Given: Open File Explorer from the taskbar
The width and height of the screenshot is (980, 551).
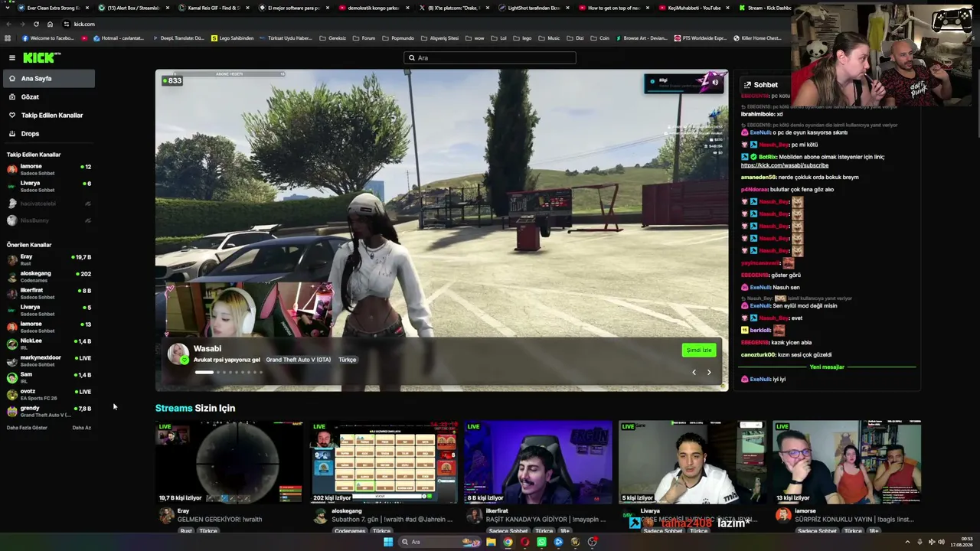Looking at the screenshot, I should click(491, 542).
